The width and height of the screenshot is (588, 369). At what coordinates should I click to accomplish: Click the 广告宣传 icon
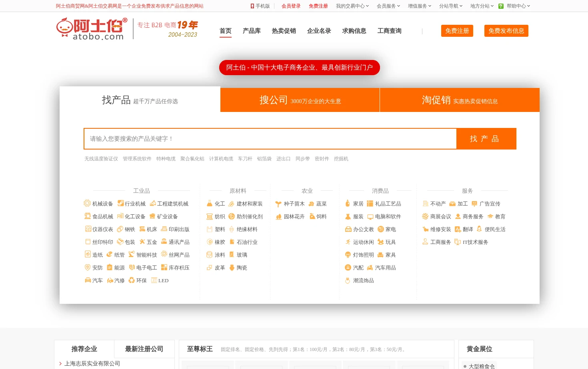(474, 203)
